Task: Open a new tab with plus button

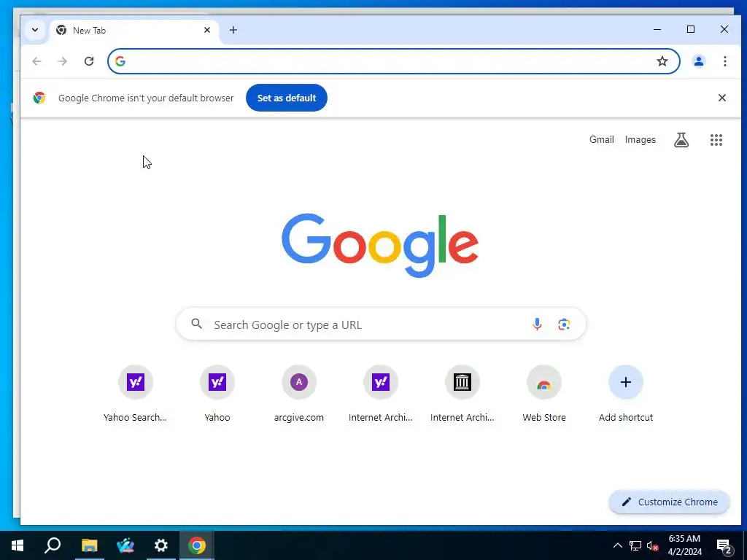Action: pos(233,30)
